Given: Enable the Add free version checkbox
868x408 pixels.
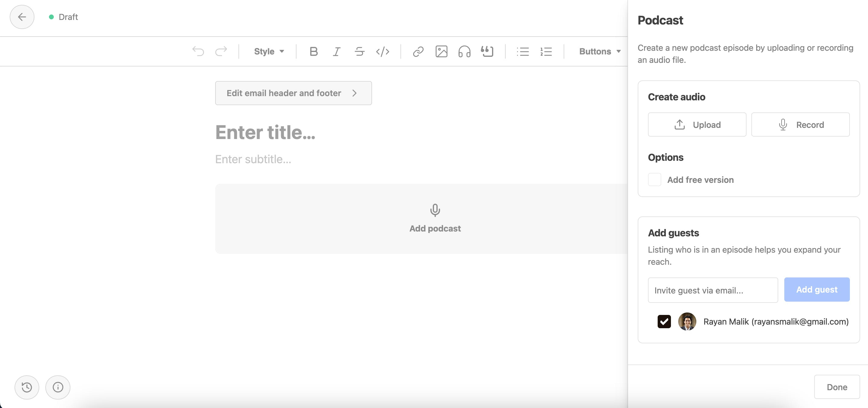Looking at the screenshot, I should (x=654, y=180).
